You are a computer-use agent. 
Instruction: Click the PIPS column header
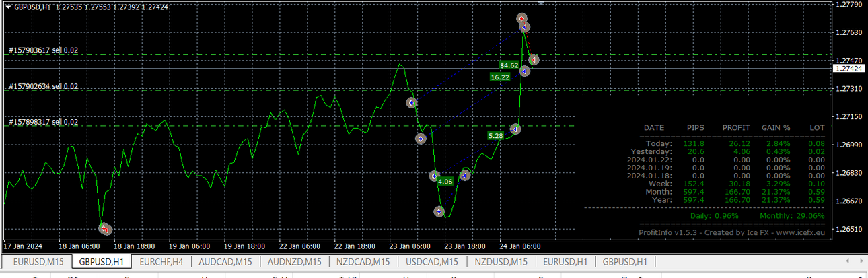pyautogui.click(x=696, y=127)
